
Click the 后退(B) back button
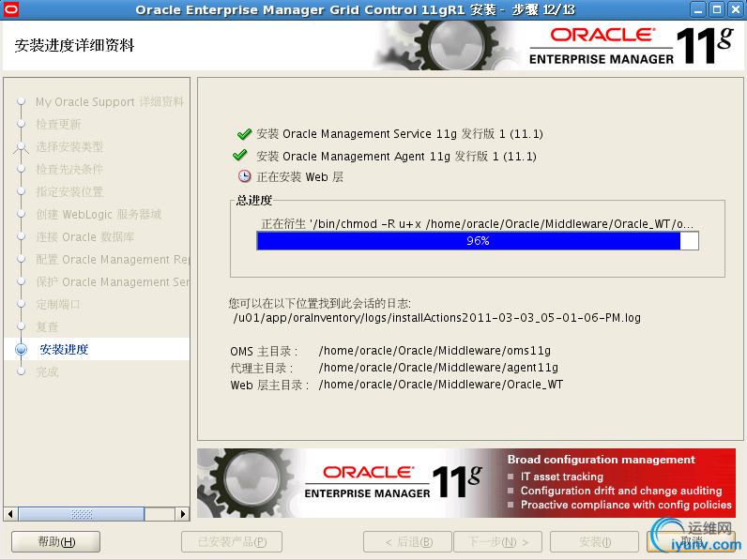click(x=408, y=541)
